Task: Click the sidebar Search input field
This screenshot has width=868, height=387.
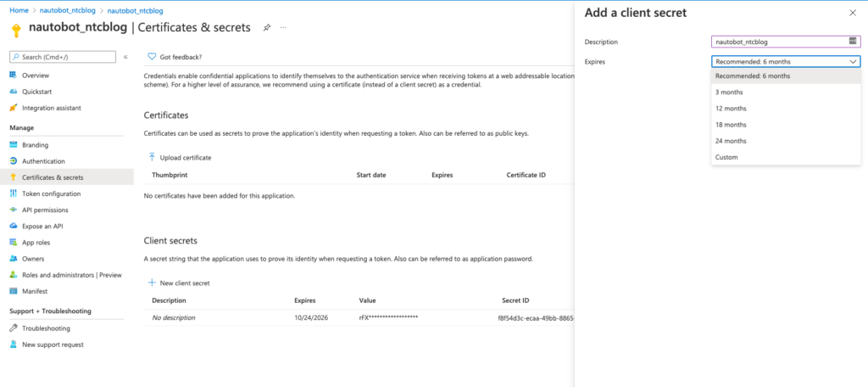Action: pos(63,57)
